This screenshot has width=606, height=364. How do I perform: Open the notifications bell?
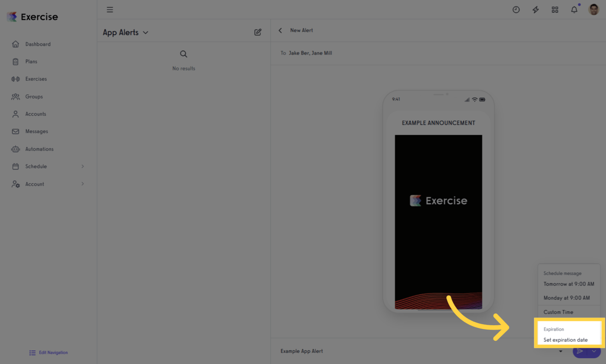574,9
